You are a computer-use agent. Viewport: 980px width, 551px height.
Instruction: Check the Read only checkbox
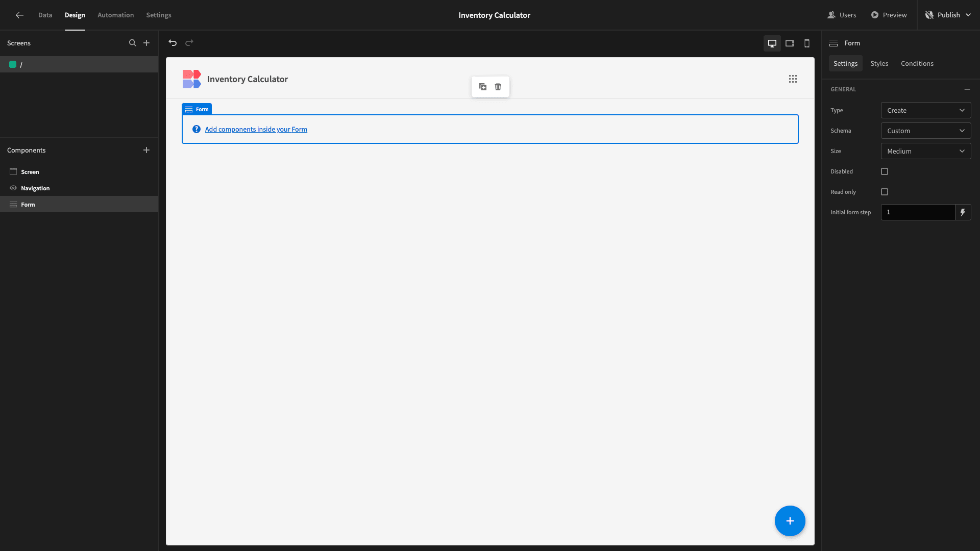(x=885, y=192)
